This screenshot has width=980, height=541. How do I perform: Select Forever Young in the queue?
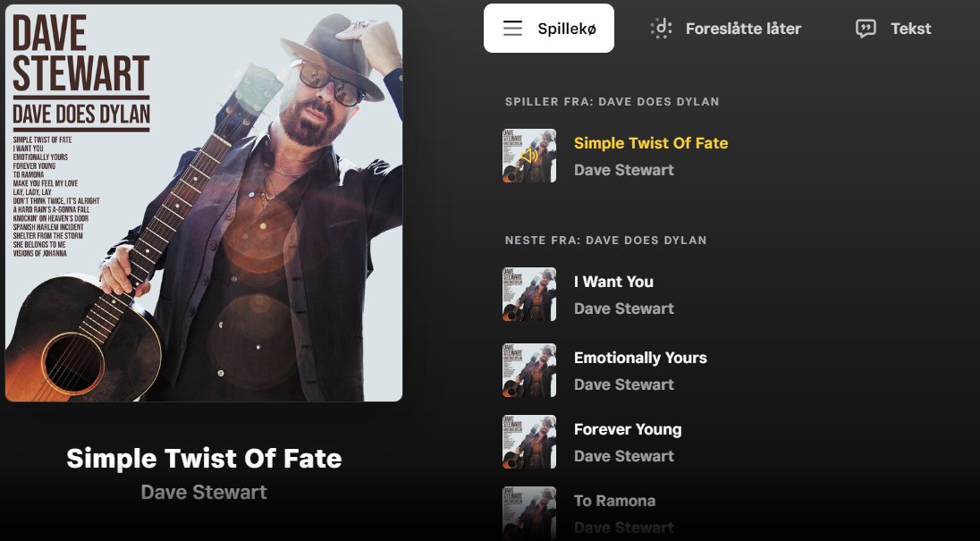point(628,429)
